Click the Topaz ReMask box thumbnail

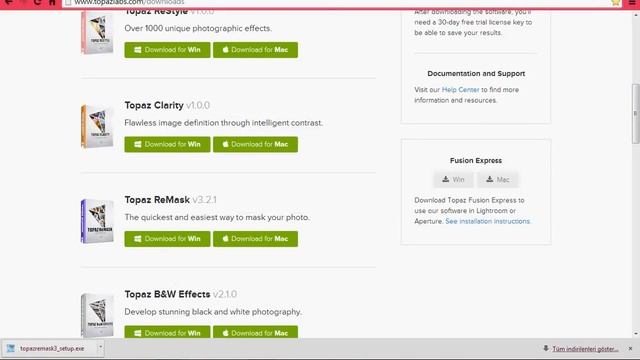click(x=97, y=221)
